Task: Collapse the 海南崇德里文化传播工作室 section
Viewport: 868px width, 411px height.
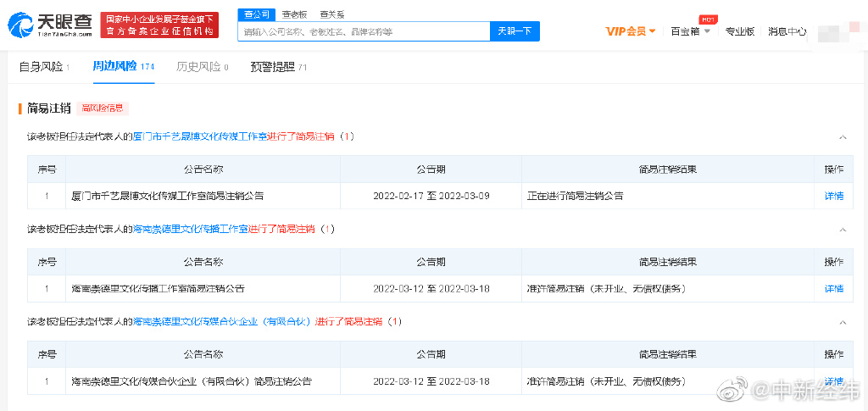Action: (843, 230)
